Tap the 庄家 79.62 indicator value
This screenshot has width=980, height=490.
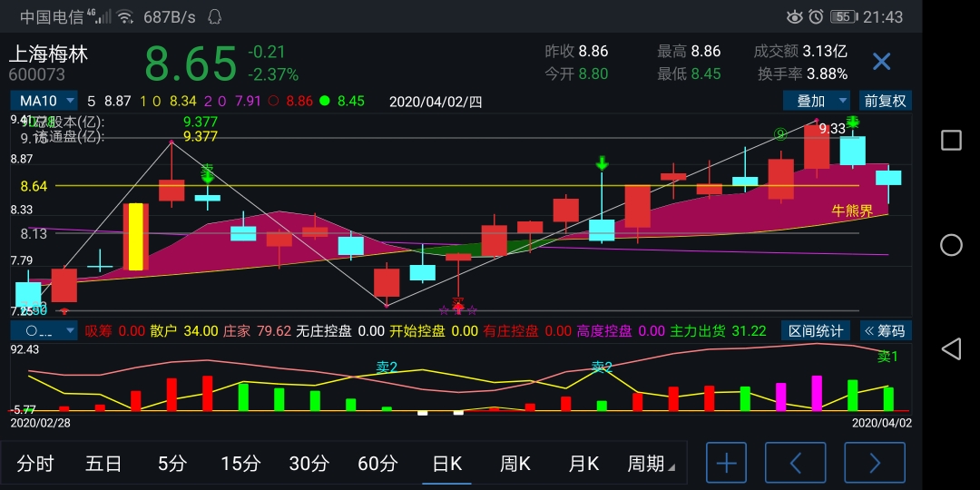coord(257,330)
